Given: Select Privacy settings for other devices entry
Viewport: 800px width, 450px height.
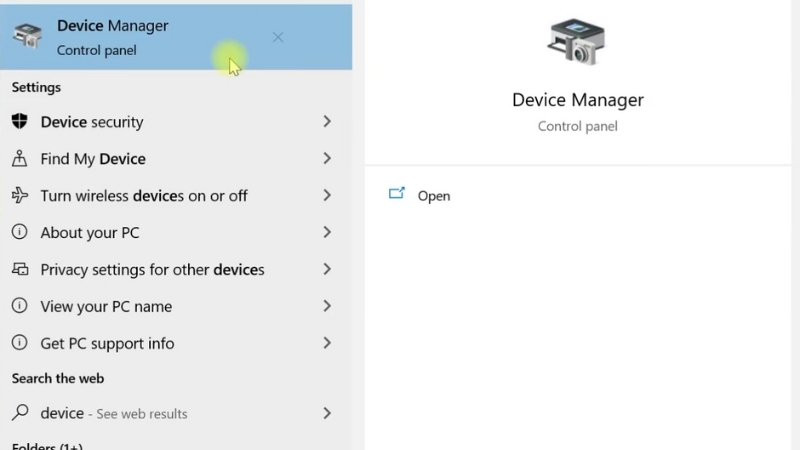Looking at the screenshot, I should tap(152, 270).
